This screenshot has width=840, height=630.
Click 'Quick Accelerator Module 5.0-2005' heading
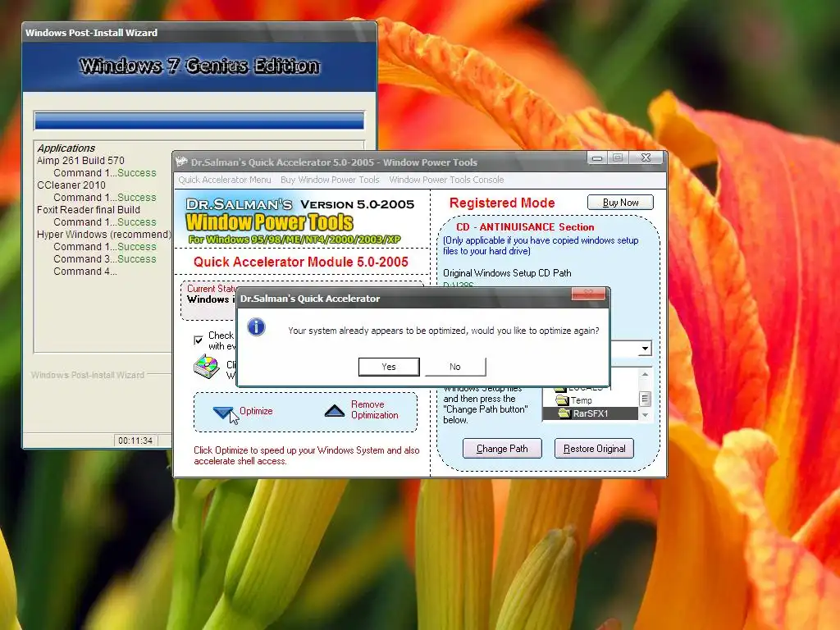(301, 262)
